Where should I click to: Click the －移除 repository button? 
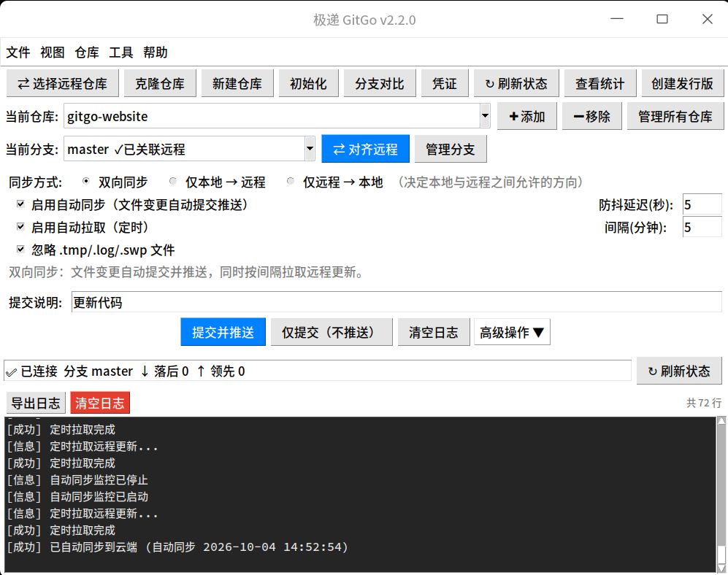click(x=592, y=116)
